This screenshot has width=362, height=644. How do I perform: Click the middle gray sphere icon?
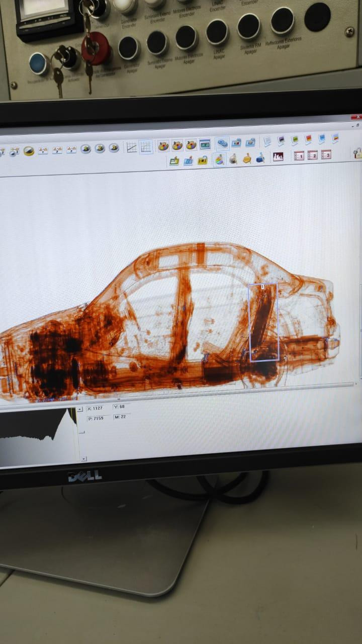pyautogui.click(x=100, y=148)
